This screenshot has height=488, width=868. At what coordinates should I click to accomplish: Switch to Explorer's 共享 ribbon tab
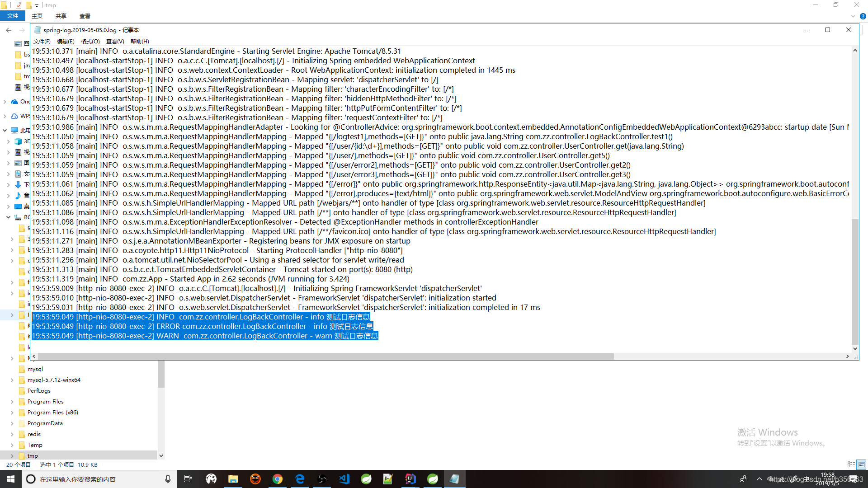pos(61,16)
